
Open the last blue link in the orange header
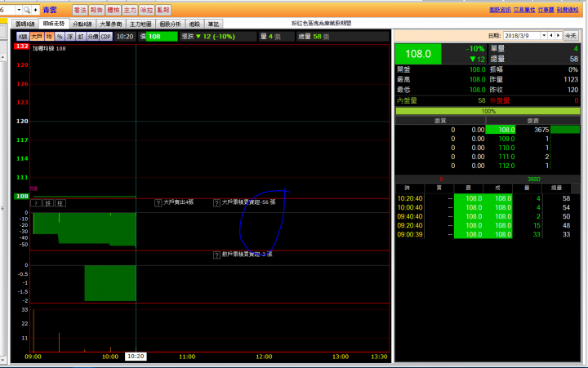coord(568,10)
